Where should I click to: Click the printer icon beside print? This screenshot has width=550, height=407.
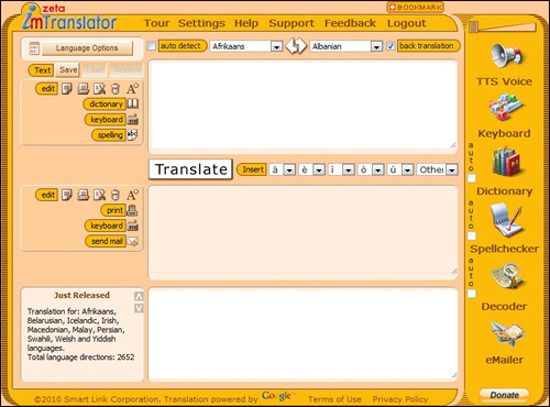(x=132, y=210)
